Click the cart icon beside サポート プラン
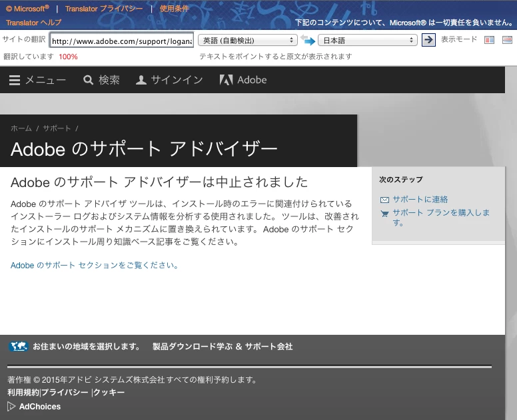 (x=384, y=214)
